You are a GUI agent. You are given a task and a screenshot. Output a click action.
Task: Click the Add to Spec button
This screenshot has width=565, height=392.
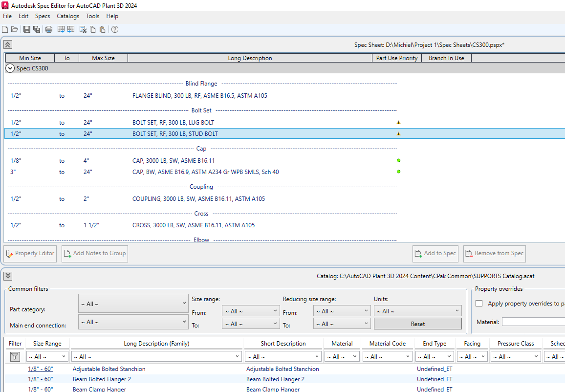click(x=435, y=254)
